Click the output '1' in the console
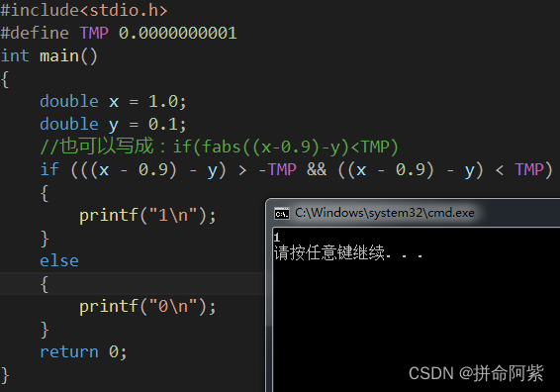 [277, 237]
